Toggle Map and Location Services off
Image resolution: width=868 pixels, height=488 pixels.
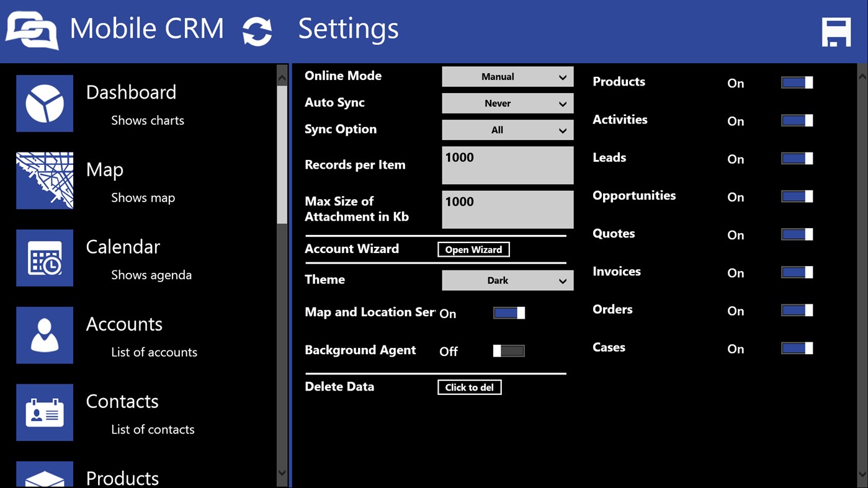pyautogui.click(x=509, y=312)
